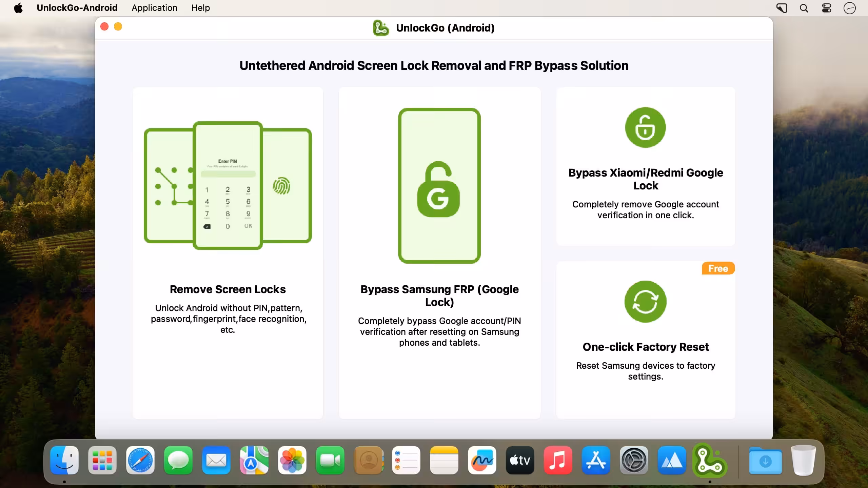Open Mail from the dock
The width and height of the screenshot is (868, 488).
[216, 460]
